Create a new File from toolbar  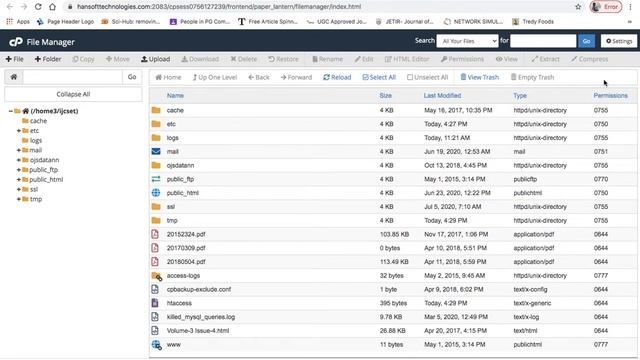pyautogui.click(x=15, y=59)
